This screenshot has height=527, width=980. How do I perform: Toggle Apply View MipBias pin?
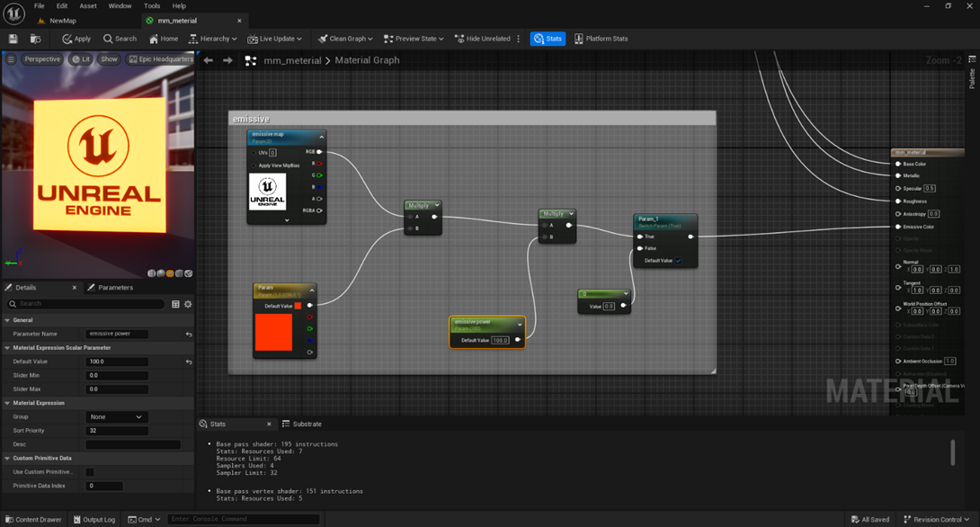[x=254, y=165]
